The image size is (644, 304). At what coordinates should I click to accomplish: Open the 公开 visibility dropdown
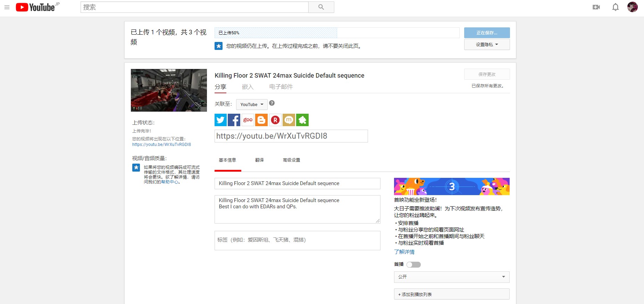click(451, 277)
